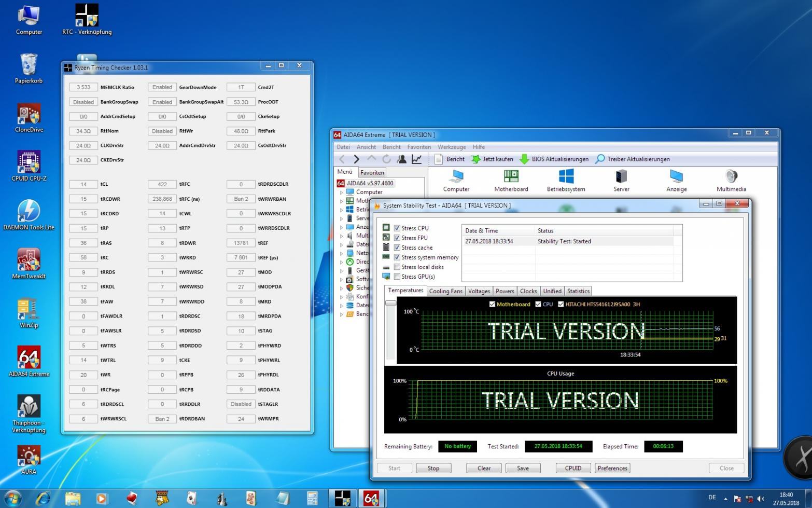Click the Windows Start button
The height and width of the screenshot is (508, 812).
pyautogui.click(x=12, y=498)
